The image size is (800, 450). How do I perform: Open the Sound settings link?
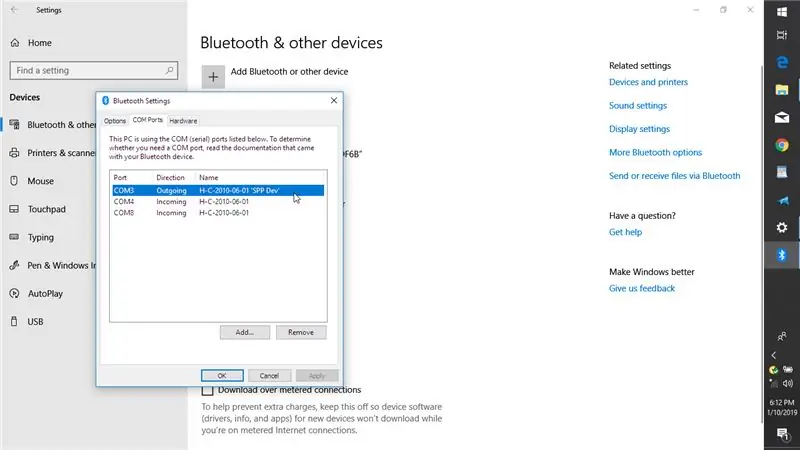[x=638, y=106]
